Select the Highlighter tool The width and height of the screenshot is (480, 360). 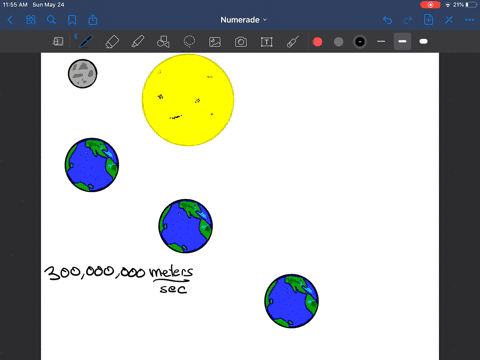[138, 42]
